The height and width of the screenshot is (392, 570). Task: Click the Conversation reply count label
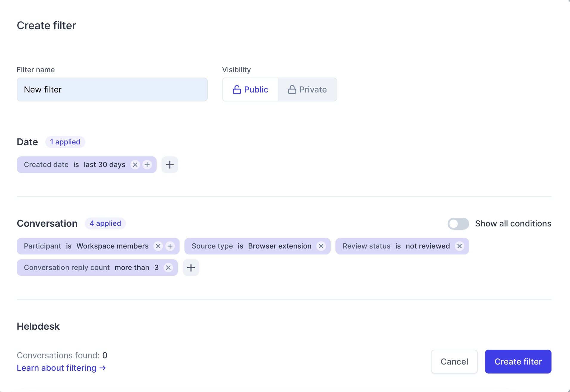tap(67, 268)
